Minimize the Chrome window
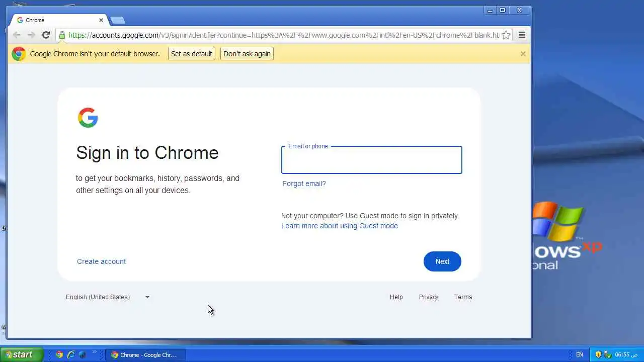Viewport: 644px width, 362px height. click(491, 10)
